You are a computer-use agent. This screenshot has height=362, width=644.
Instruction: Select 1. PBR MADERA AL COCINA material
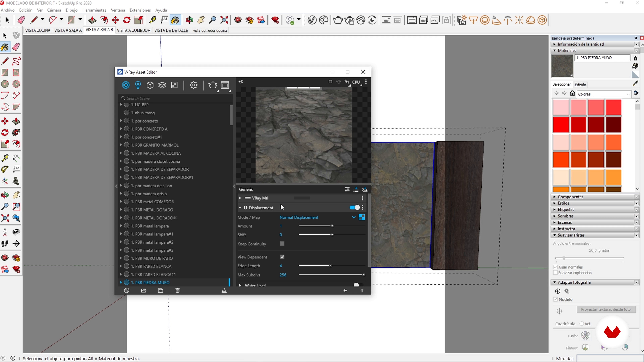[x=156, y=153]
